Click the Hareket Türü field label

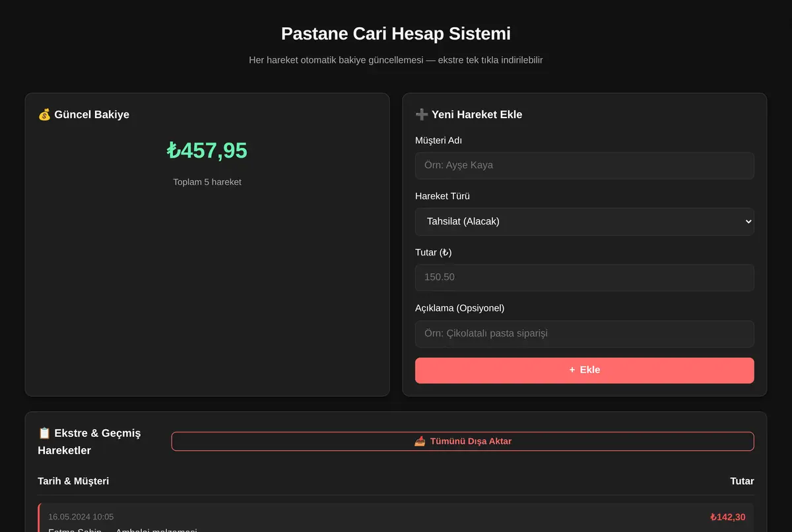tap(442, 197)
